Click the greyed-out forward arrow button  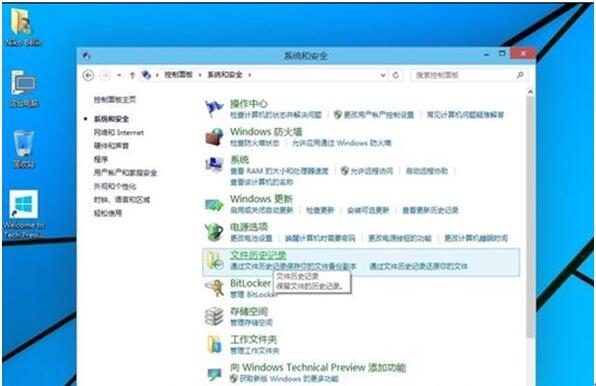(105, 75)
